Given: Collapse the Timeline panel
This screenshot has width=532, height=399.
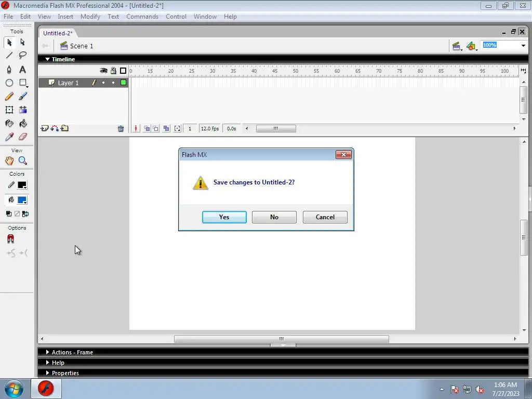Looking at the screenshot, I should point(47,59).
